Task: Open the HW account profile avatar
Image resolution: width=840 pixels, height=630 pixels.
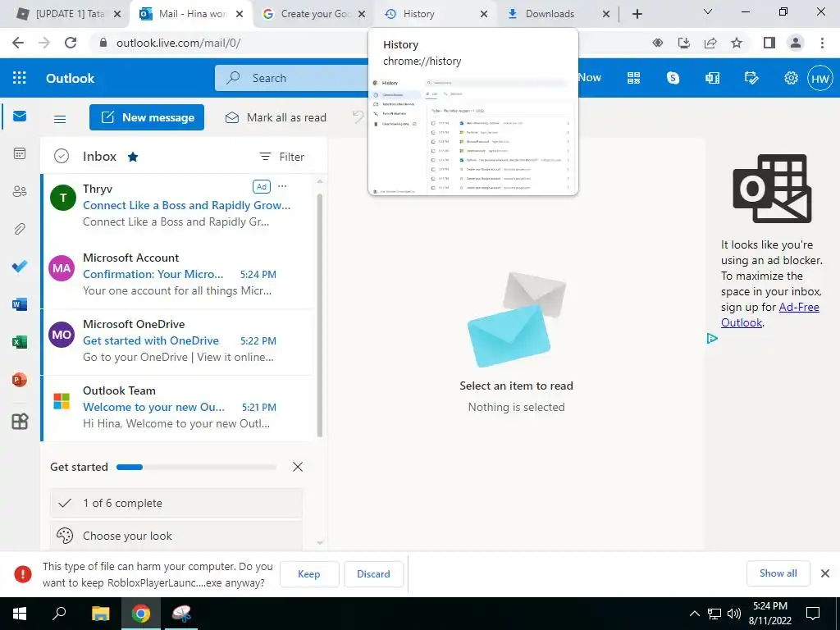Action: click(820, 78)
